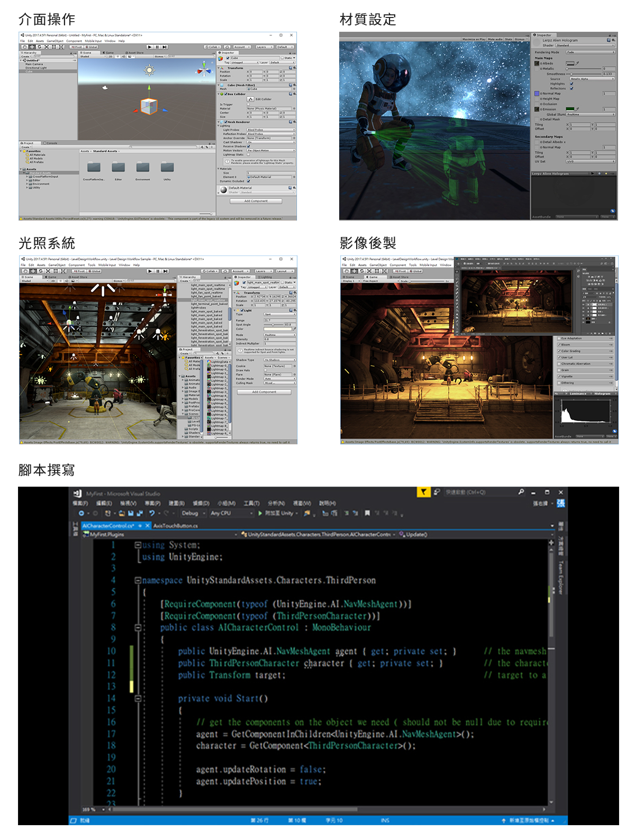Switch to the Histogram tab
This screenshot has width=635, height=840.
click(602, 394)
